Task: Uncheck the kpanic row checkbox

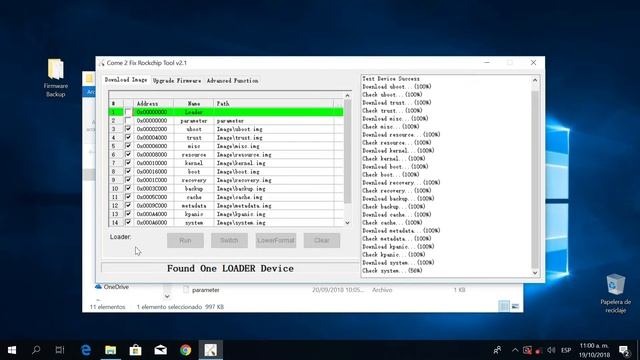Action: point(128,214)
